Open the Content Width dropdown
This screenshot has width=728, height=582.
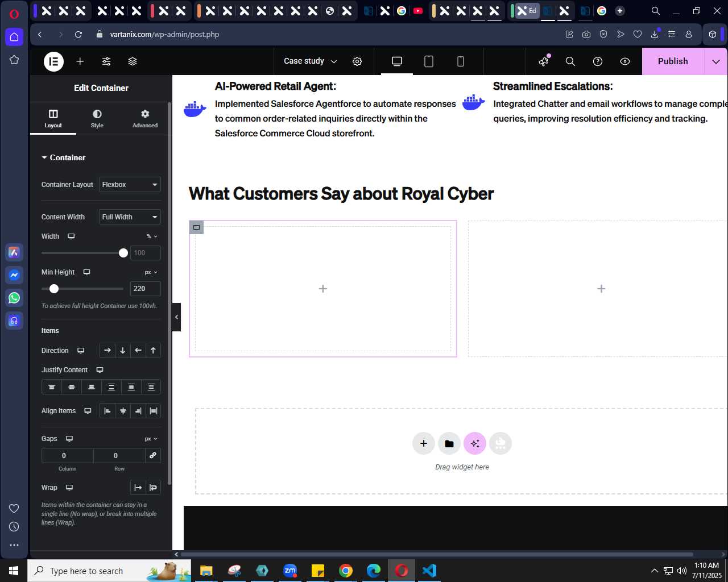(130, 217)
